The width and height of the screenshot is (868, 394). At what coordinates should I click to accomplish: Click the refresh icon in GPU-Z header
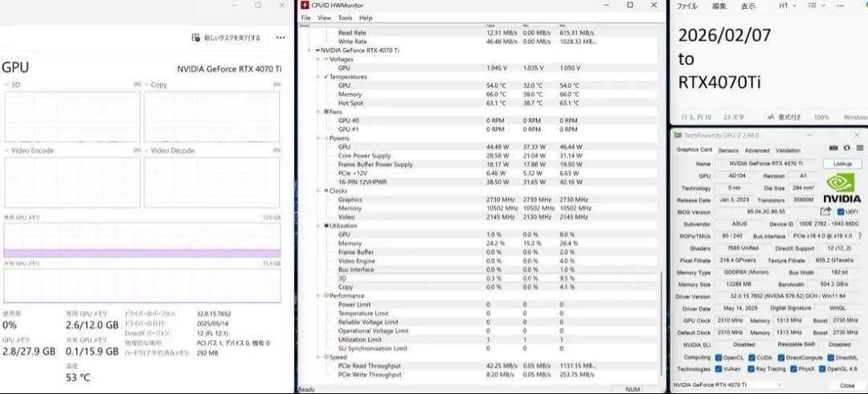point(846,148)
